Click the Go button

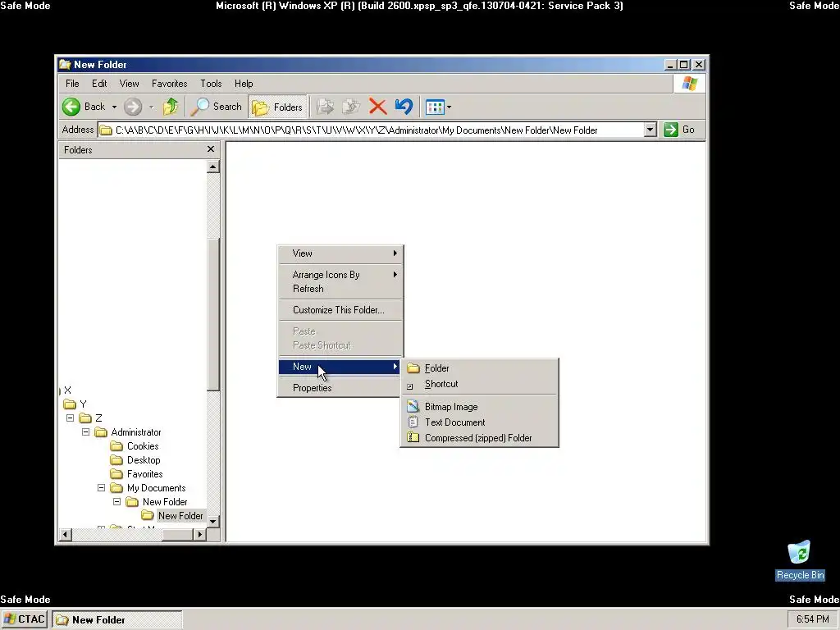click(x=679, y=130)
